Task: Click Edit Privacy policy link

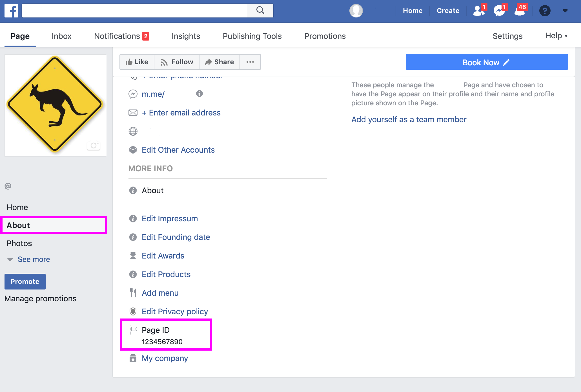Action: click(x=175, y=311)
